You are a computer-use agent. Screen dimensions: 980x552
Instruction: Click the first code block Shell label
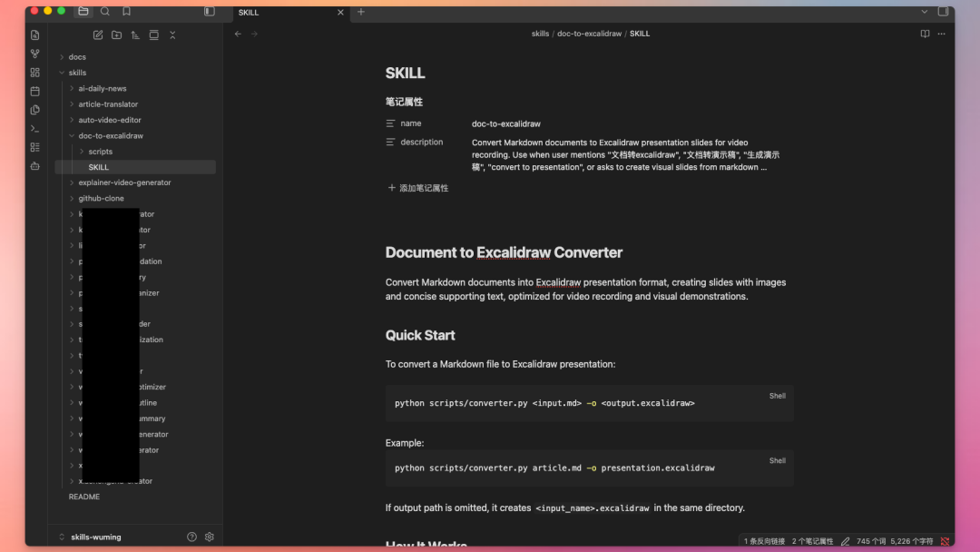coord(778,396)
